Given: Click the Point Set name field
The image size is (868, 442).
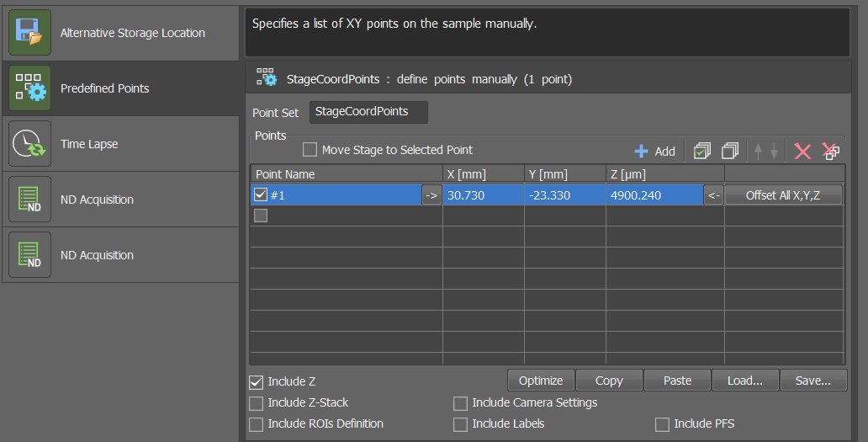Looking at the screenshot, I should 368,112.
